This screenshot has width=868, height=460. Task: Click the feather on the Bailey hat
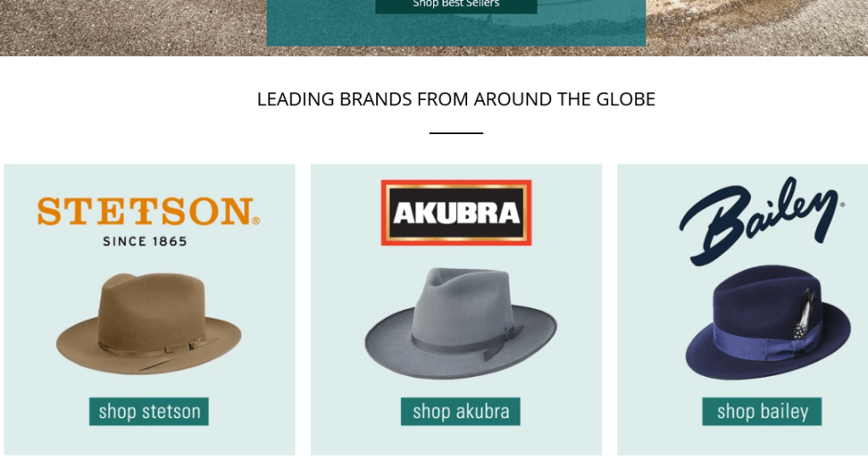[x=803, y=315]
